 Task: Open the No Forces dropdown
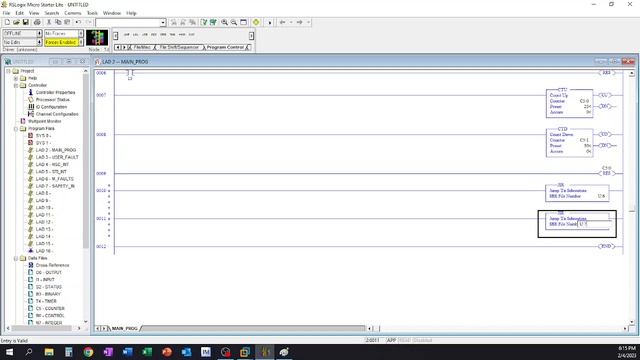pyautogui.click(x=81, y=33)
